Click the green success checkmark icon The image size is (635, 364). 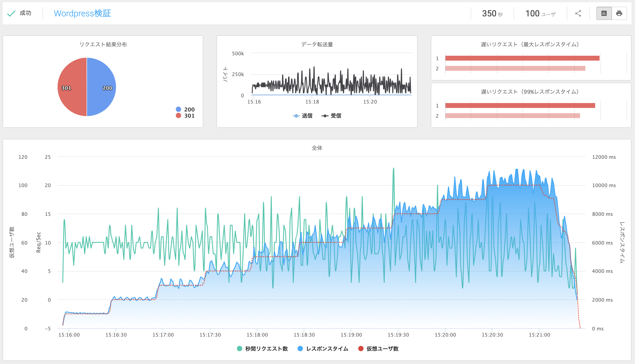click(x=11, y=13)
